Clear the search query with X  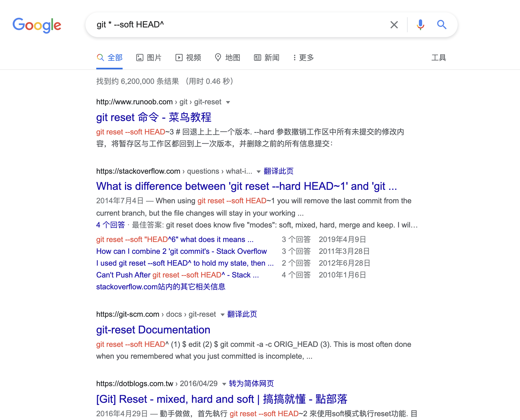[394, 25]
